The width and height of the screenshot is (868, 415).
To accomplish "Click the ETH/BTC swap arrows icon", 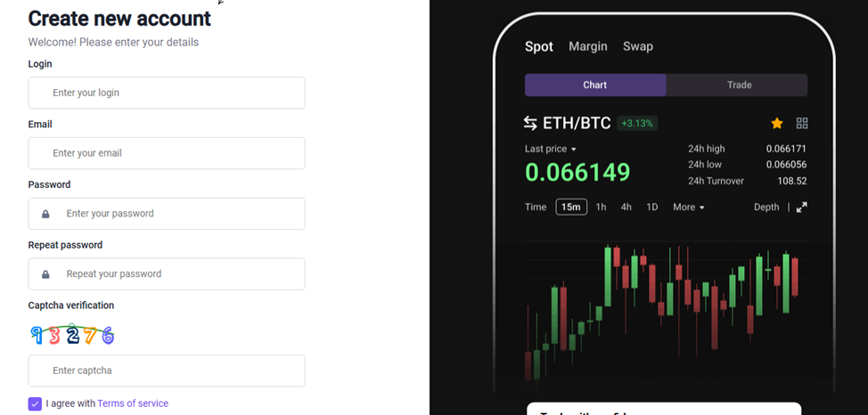I will [x=530, y=123].
